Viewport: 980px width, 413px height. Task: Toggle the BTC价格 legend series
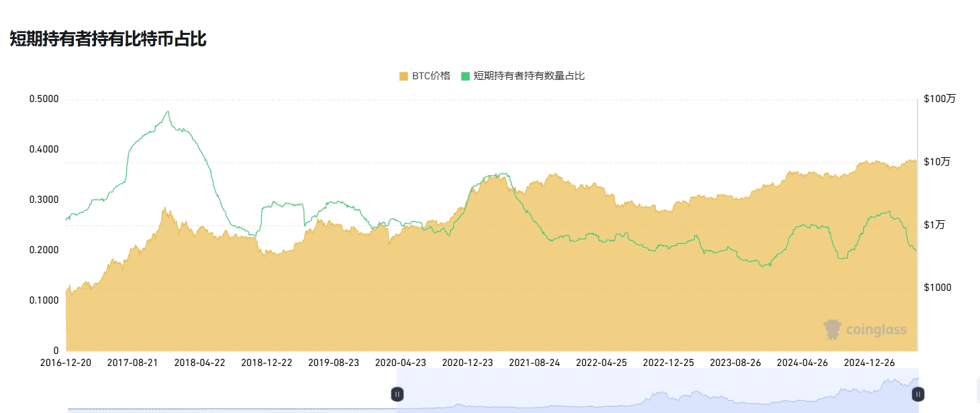424,76
